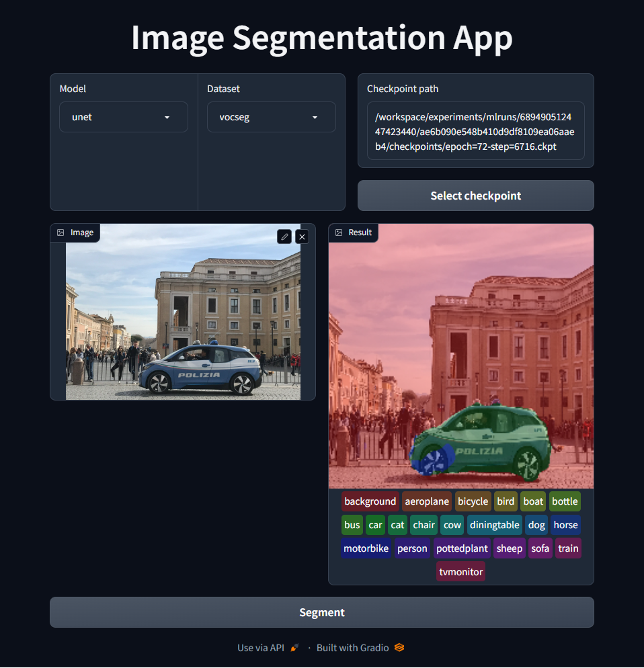Click the Image panel label icon
This screenshot has width=644, height=668.
[x=61, y=233]
